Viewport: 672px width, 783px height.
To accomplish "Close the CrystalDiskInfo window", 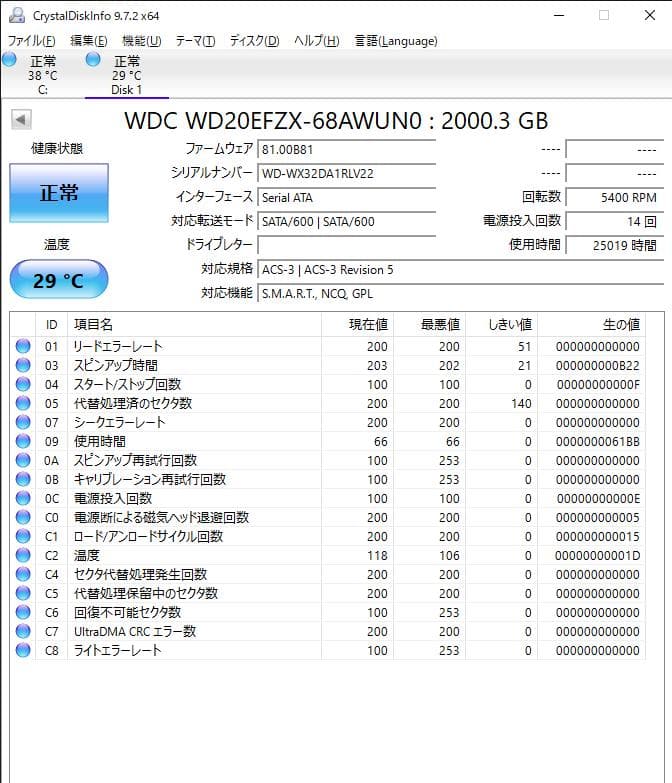I will (650, 15).
